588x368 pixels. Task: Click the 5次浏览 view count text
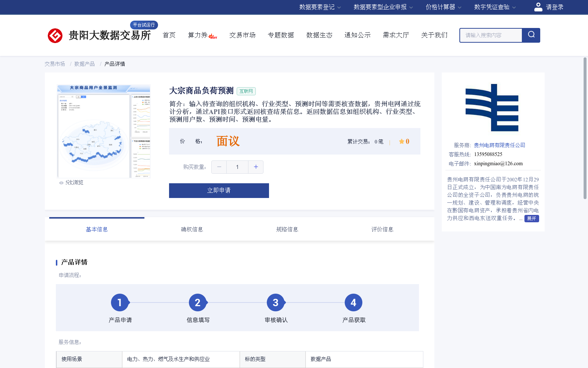pyautogui.click(x=74, y=183)
